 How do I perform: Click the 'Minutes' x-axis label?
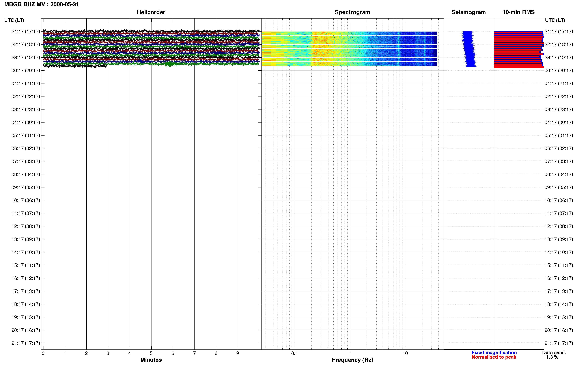point(151,360)
